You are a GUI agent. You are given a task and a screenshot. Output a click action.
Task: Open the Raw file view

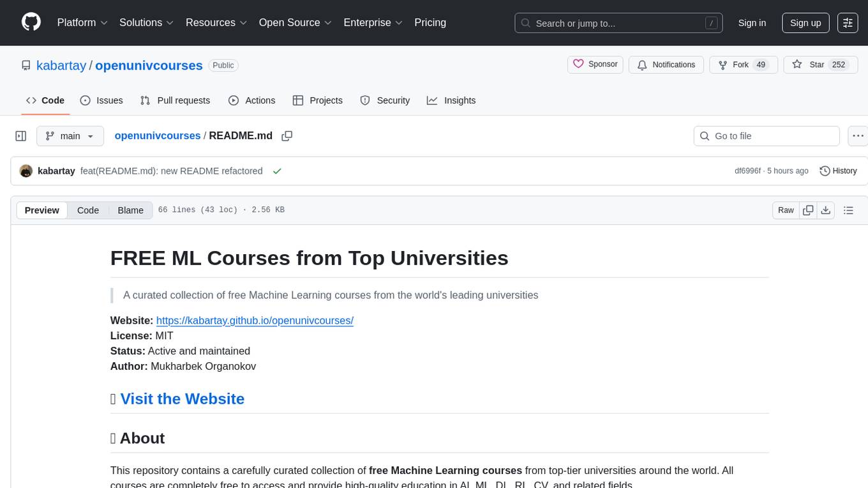(x=786, y=210)
